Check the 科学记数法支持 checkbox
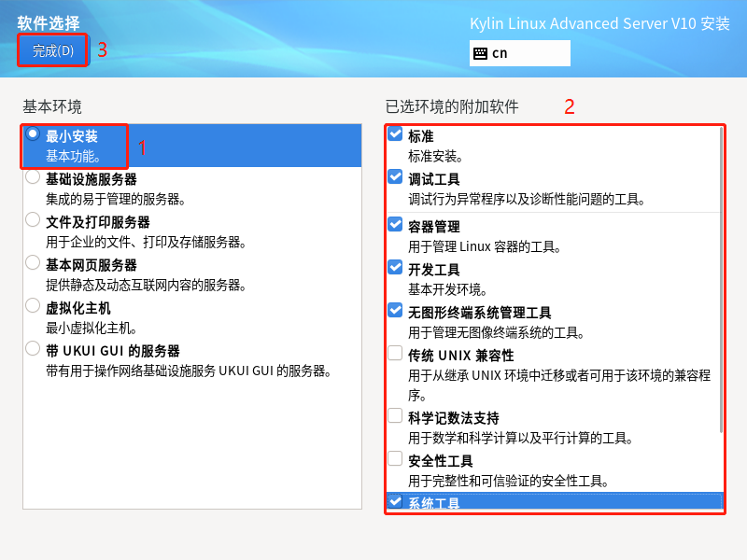 pyautogui.click(x=395, y=415)
